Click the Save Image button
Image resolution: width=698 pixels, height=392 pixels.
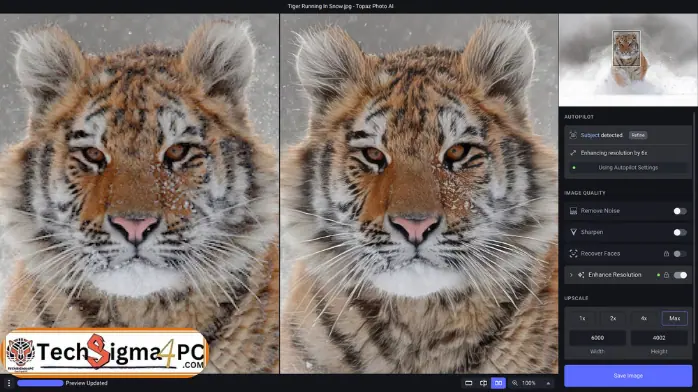click(628, 376)
